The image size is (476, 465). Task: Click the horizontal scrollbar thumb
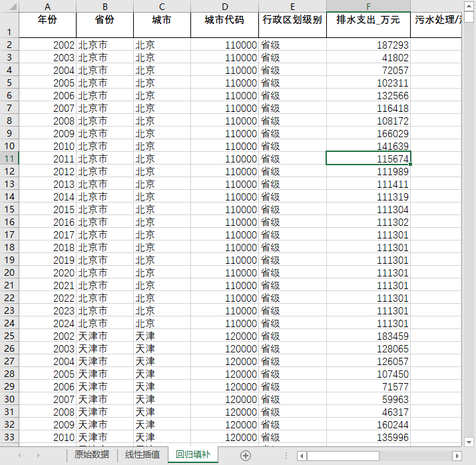(343, 456)
